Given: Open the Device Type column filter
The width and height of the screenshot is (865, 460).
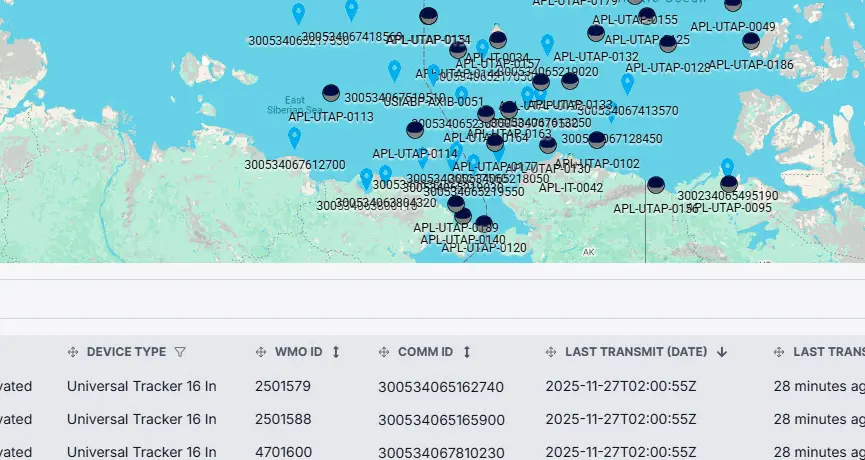Looking at the screenshot, I should click(x=180, y=352).
